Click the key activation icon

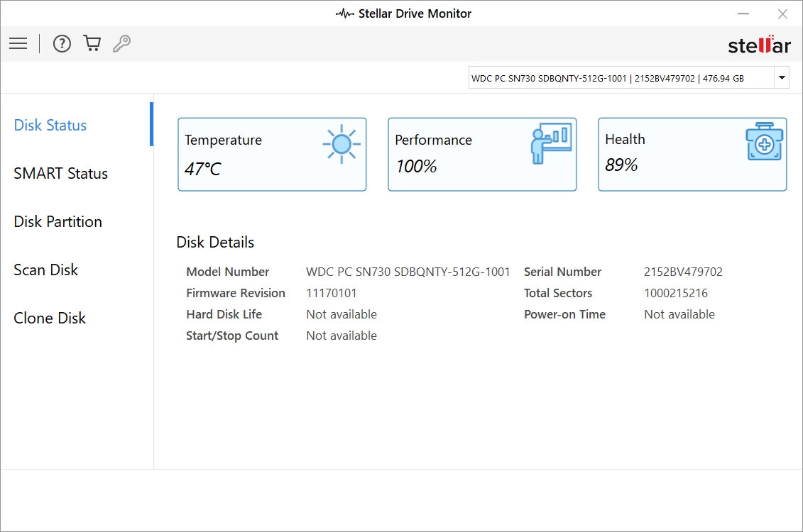click(121, 44)
